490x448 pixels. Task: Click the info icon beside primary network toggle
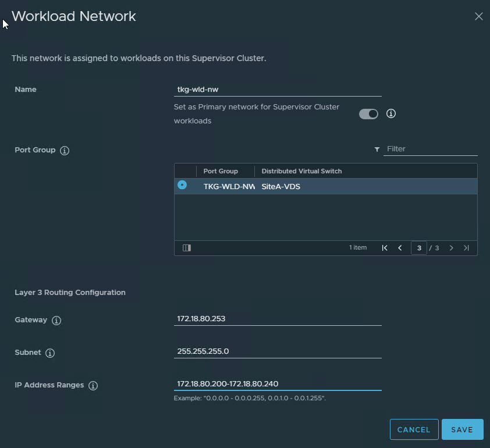coord(391,114)
